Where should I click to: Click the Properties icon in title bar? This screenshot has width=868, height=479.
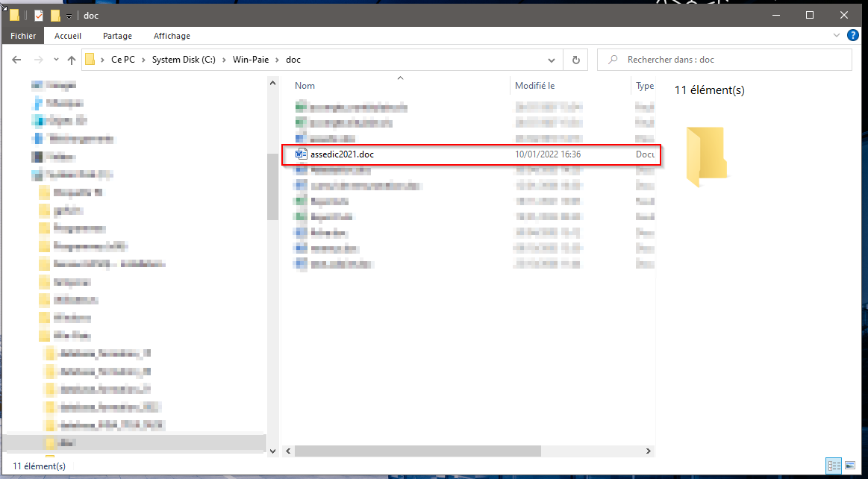pyautogui.click(x=39, y=16)
